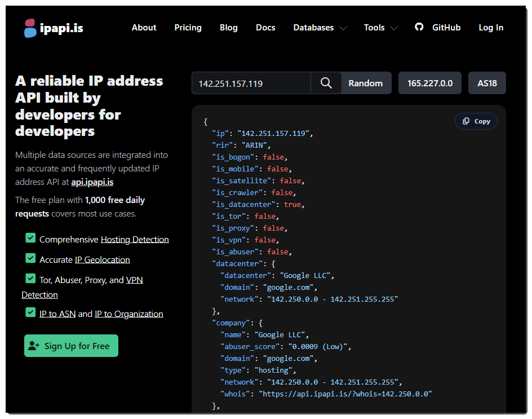Click the headline "A reliable IP address API"

pyautogui.click(x=89, y=89)
